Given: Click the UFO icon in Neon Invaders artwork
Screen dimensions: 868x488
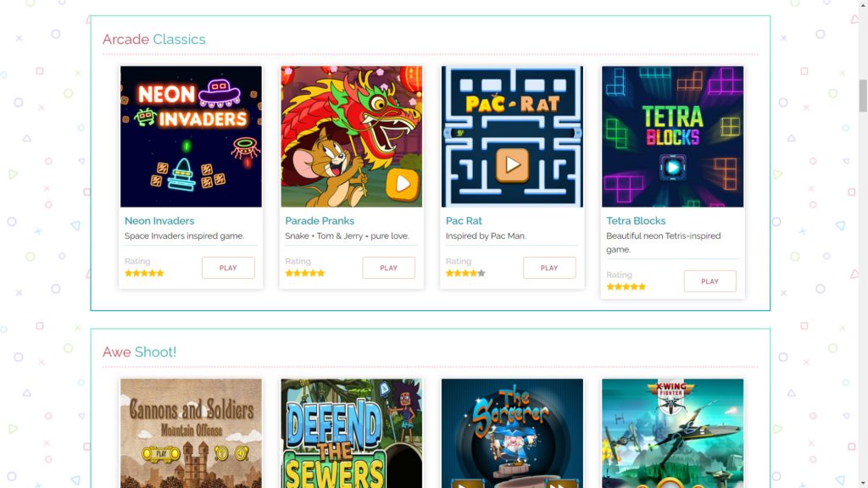Looking at the screenshot, I should 220,92.
